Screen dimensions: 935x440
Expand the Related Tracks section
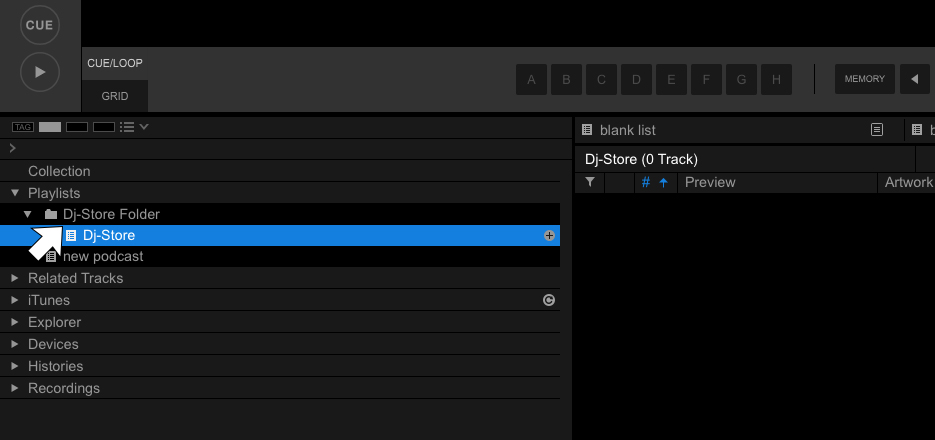point(15,278)
